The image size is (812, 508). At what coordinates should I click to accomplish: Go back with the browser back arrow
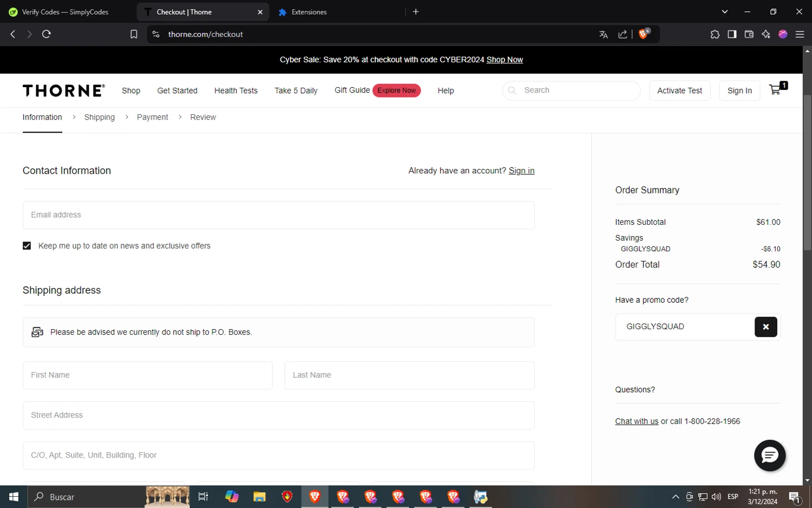13,34
